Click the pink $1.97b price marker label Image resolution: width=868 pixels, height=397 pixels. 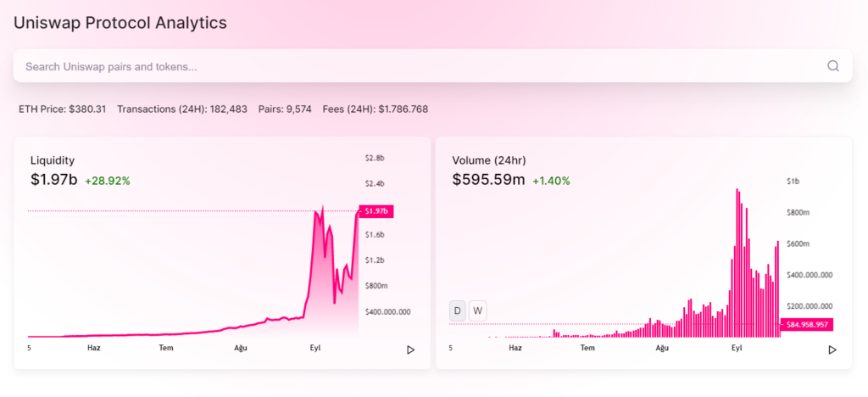tap(376, 211)
